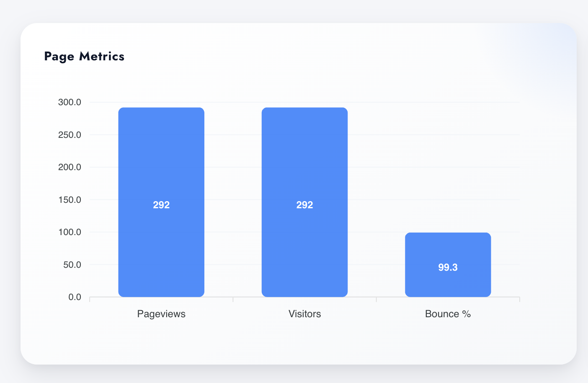
Task: Click the 292 label in the Visitors bar
Action: 304,205
